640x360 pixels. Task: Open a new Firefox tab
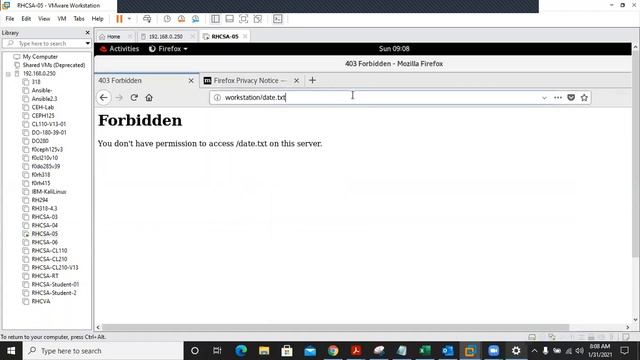[312, 80]
